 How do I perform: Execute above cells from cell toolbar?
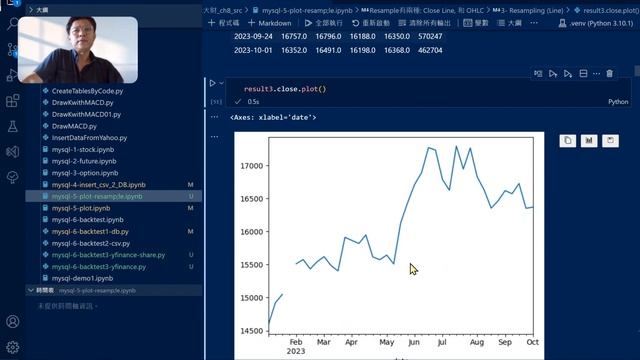[x=553, y=73]
